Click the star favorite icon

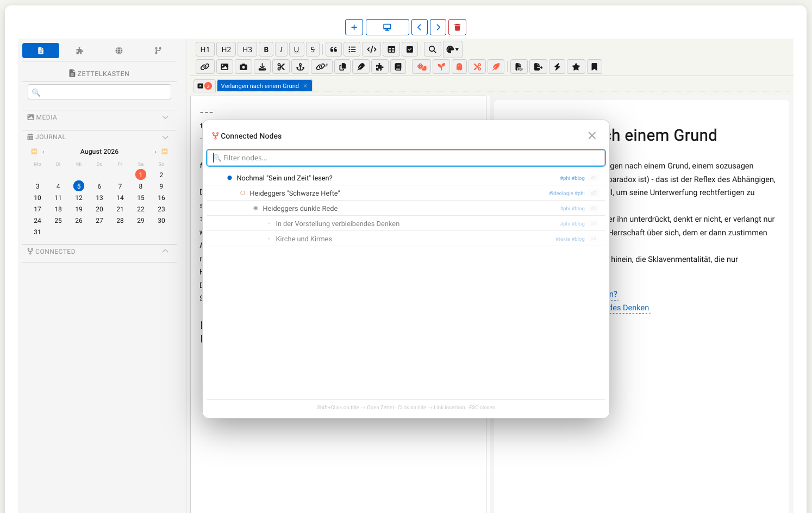(576, 67)
